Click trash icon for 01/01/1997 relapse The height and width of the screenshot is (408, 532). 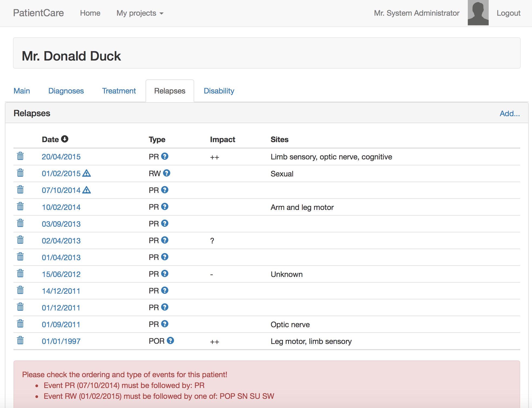pos(20,340)
